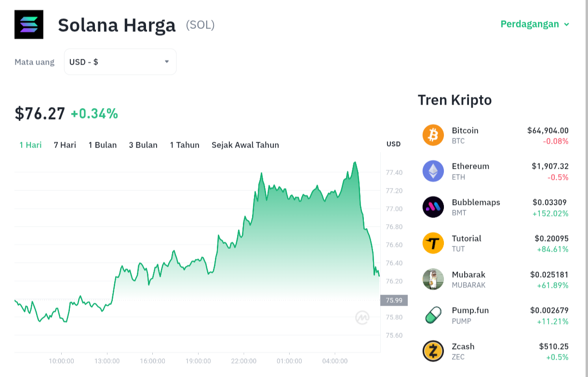
Task: Open the Zcash ZEC coin icon
Action: coord(433,351)
